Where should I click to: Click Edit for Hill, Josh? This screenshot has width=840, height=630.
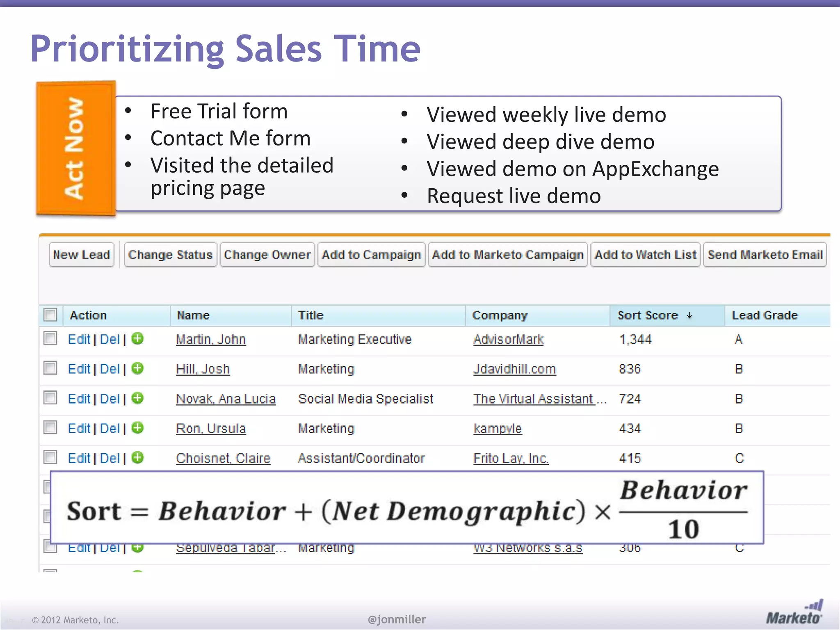click(x=79, y=369)
